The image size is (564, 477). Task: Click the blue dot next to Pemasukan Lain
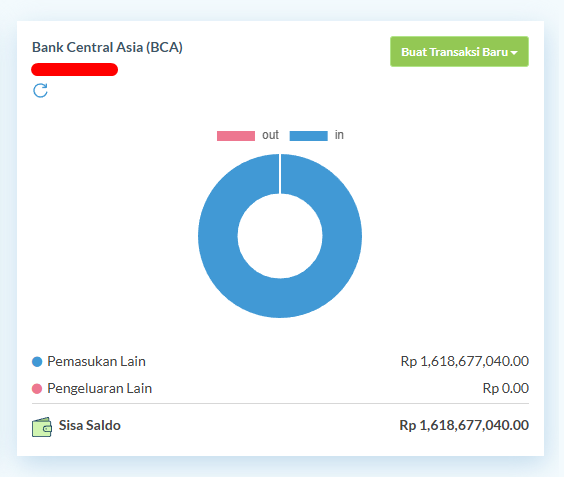click(37, 362)
